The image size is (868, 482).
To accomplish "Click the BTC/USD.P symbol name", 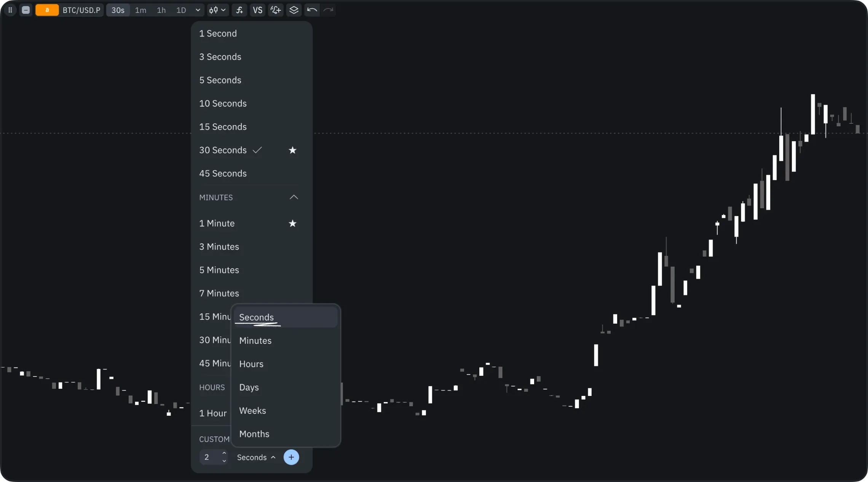I will [x=81, y=10].
